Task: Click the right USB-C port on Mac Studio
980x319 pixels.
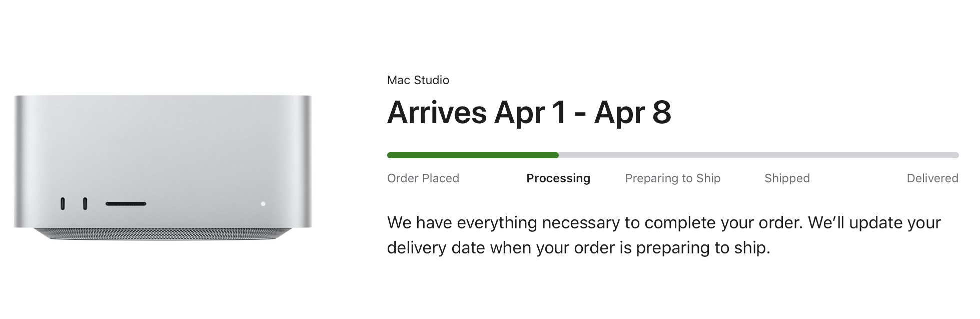Action: click(85, 204)
